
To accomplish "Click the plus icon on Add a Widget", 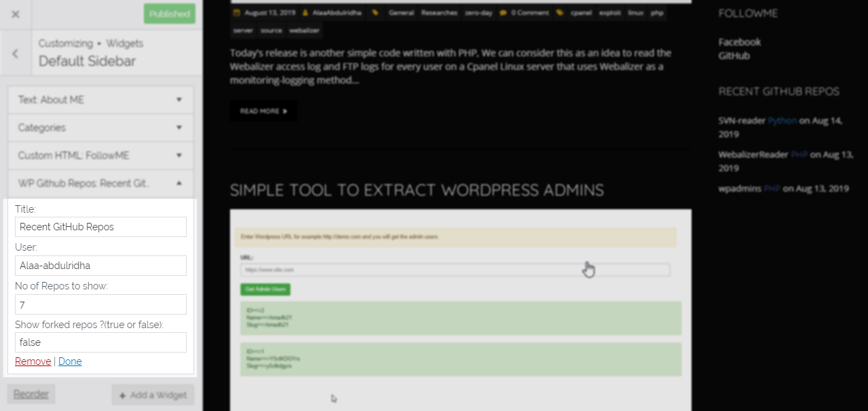I will coord(123,395).
